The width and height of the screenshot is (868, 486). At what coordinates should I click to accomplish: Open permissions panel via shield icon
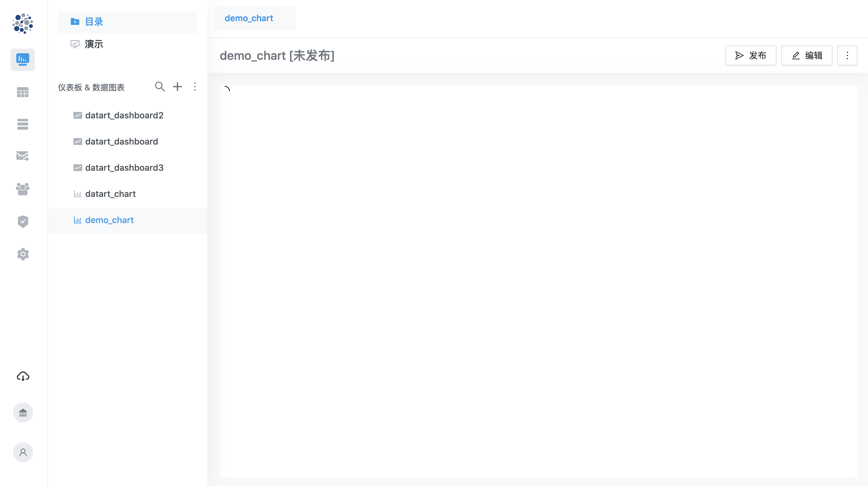(x=23, y=221)
